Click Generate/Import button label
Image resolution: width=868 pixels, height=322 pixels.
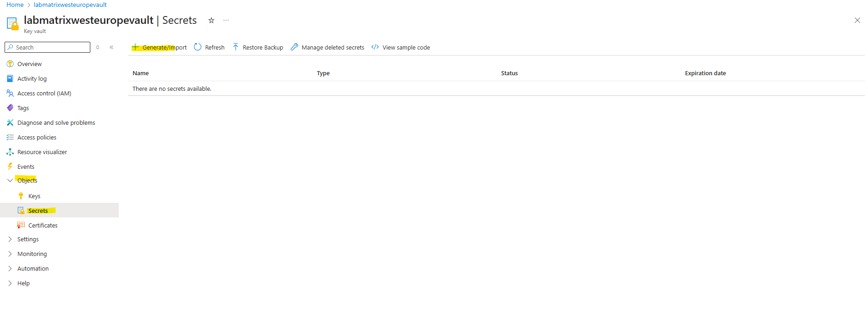point(165,47)
